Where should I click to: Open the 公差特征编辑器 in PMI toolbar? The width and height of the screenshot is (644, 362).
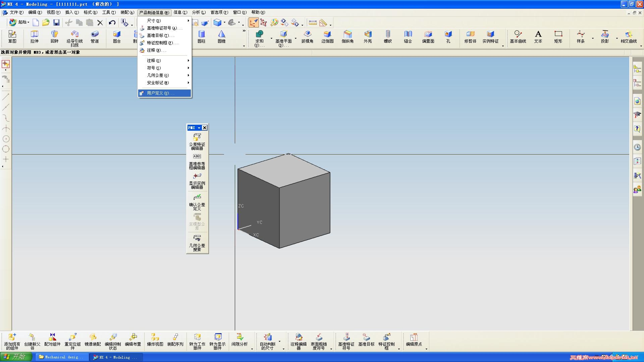tap(197, 137)
